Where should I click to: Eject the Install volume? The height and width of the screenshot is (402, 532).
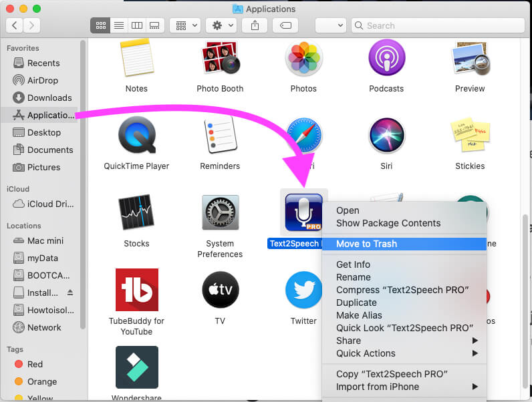70,292
